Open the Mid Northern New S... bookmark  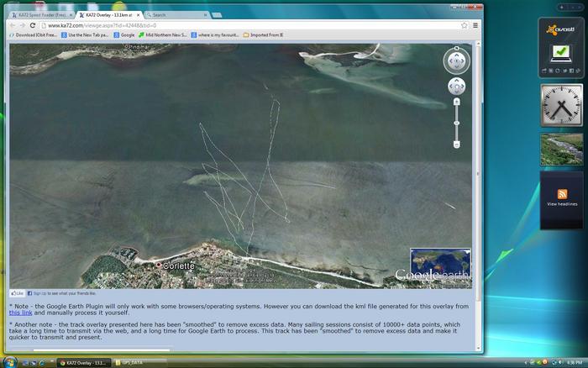163,35
